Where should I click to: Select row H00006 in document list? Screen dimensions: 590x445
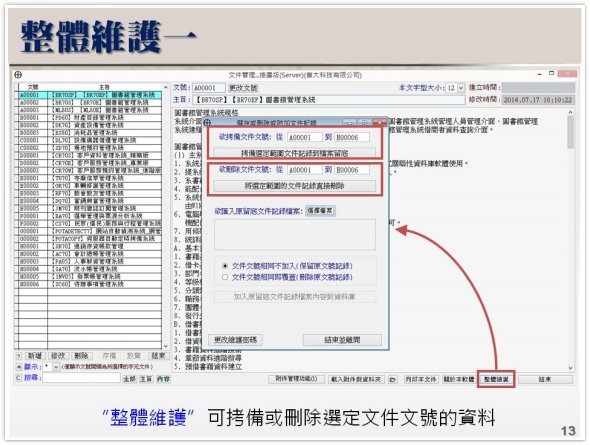(90, 284)
